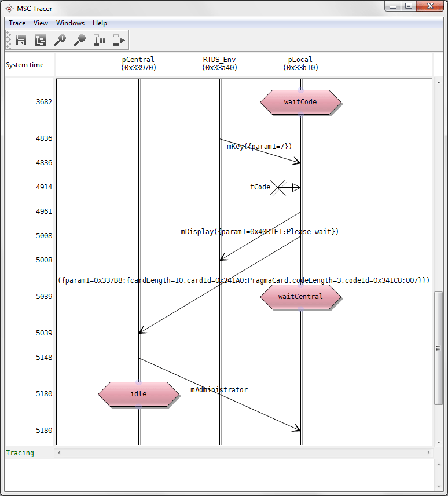Viewport: 448px width, 496px height.
Task: Open the Trace menu
Action: (17, 23)
